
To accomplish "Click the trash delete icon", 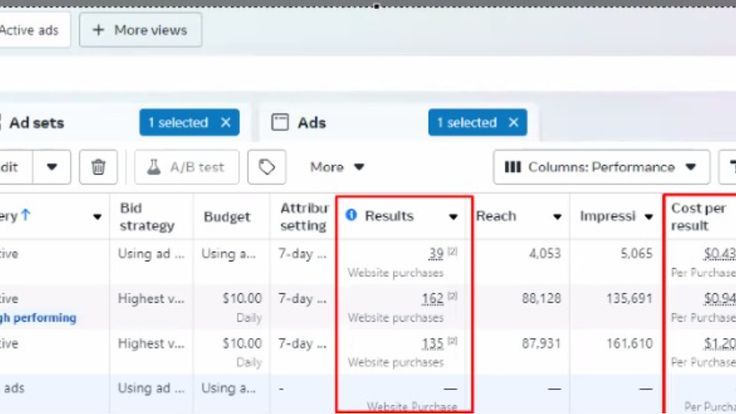I will [98, 167].
